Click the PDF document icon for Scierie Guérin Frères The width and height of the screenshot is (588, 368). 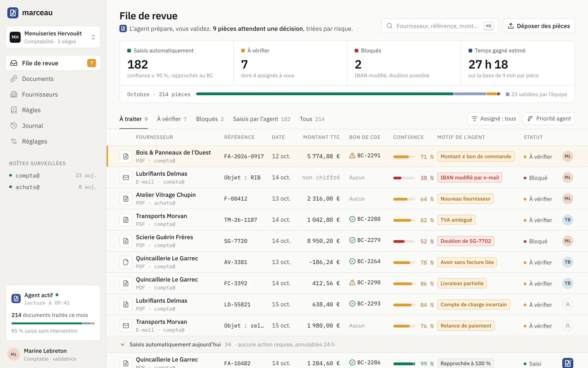coord(126,241)
